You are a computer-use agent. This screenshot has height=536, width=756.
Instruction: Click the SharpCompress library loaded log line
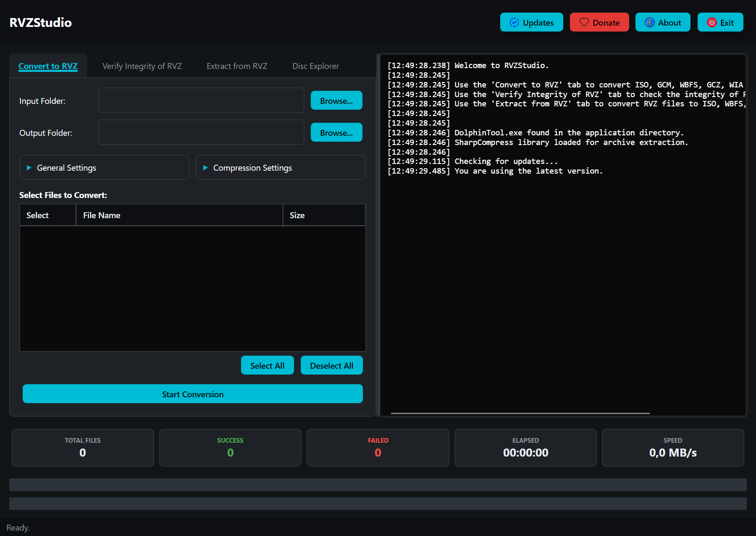pos(538,143)
